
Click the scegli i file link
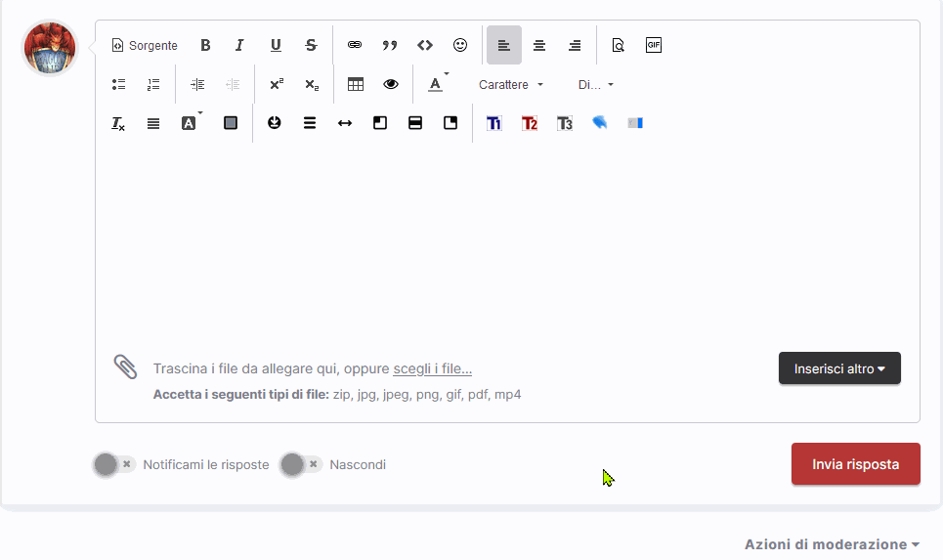click(x=432, y=368)
